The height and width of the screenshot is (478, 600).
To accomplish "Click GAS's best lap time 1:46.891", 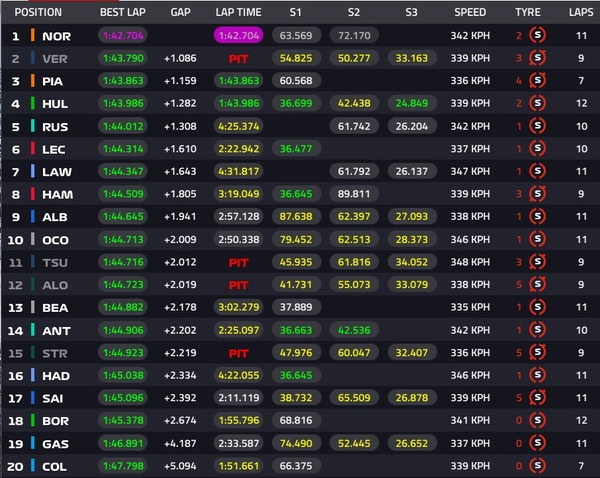I will pos(124,443).
